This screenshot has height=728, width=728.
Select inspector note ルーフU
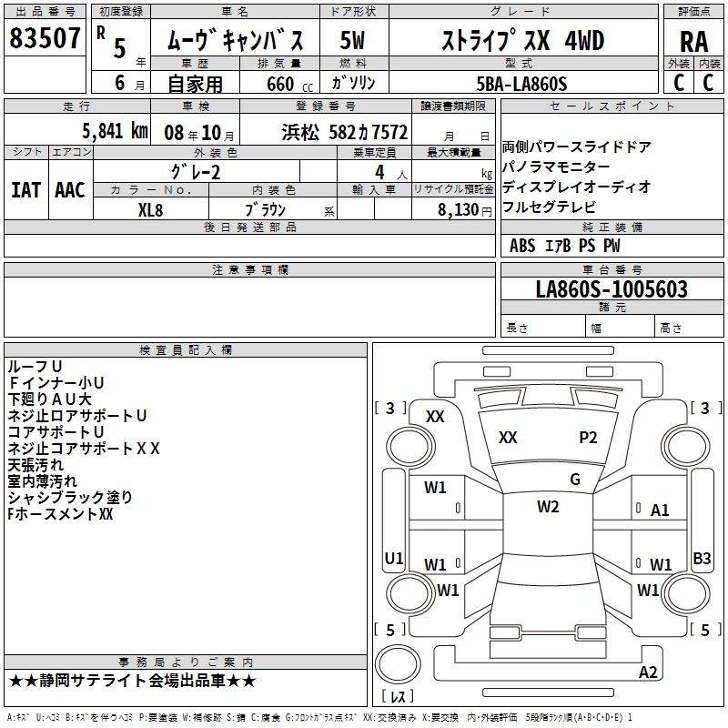click(35, 367)
